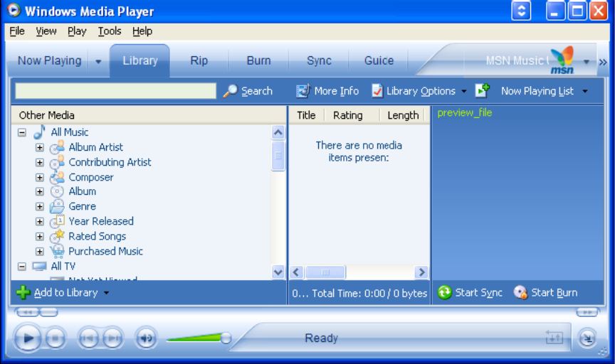This screenshot has height=364, width=615.
Task: Switch to skin mode button
Action: [587, 338]
